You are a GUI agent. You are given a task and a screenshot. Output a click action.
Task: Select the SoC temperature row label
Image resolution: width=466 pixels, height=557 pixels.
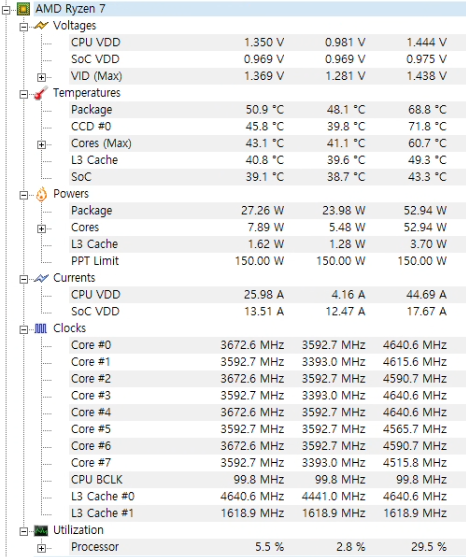pos(81,177)
